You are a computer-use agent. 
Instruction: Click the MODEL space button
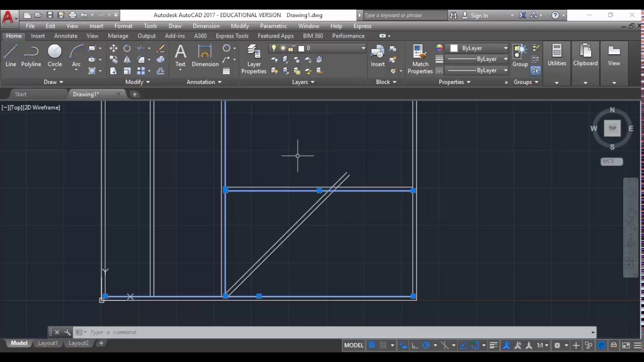353,345
